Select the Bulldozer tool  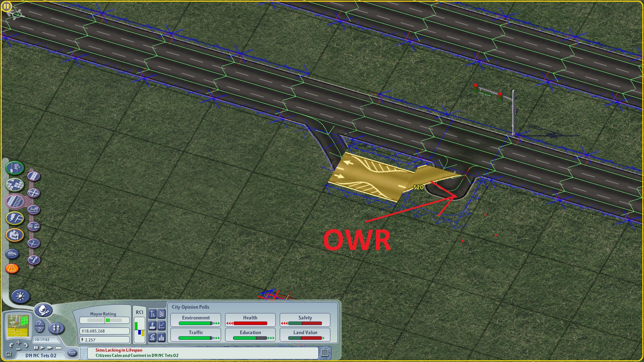[x=12, y=254]
